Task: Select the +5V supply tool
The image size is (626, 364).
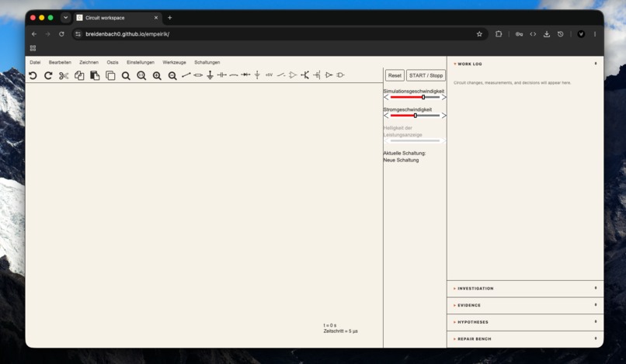Action: pyautogui.click(x=269, y=75)
